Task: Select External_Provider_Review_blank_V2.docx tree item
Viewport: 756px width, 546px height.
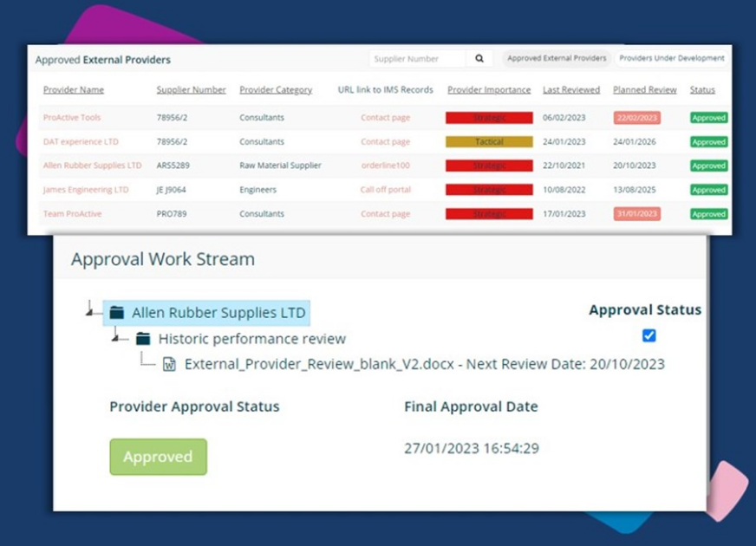Action: (x=424, y=365)
